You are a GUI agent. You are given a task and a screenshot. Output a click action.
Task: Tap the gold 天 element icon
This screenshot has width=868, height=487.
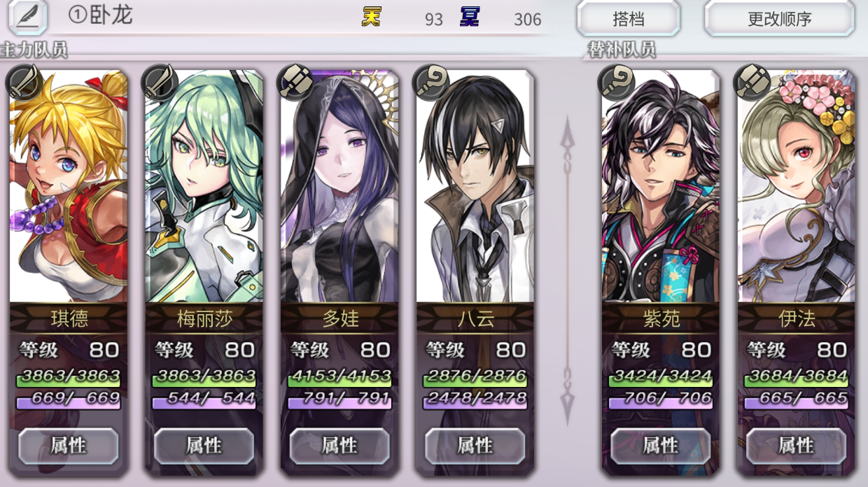click(x=372, y=17)
